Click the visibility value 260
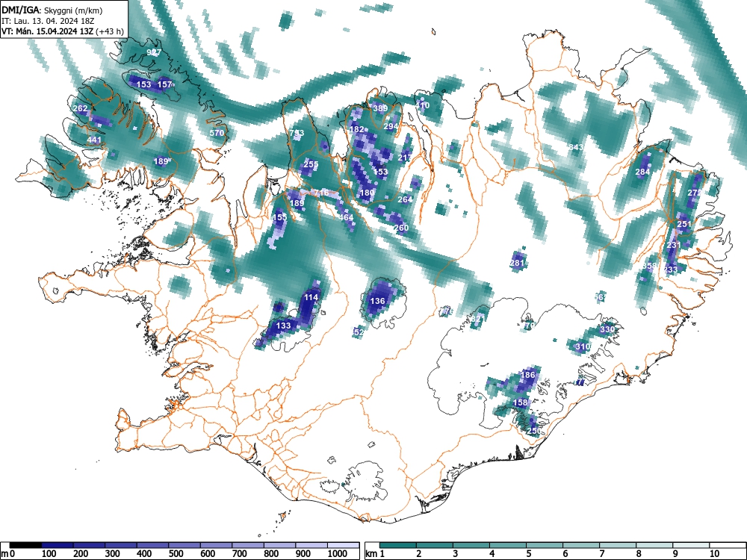This screenshot has width=747, height=560. click(401, 228)
